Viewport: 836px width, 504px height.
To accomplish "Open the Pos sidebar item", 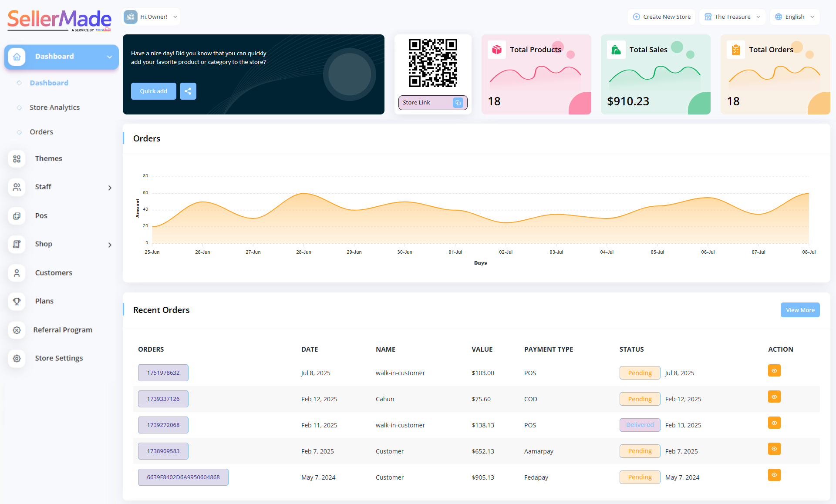I will tap(41, 216).
